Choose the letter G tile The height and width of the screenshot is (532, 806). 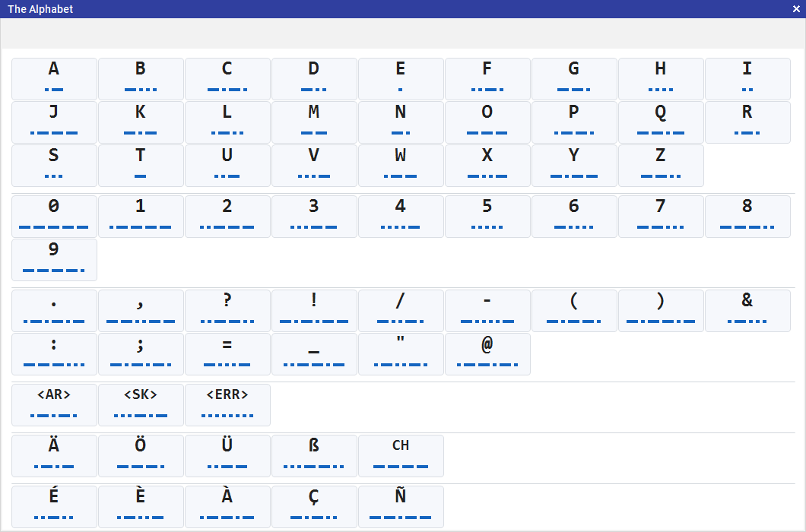click(x=574, y=78)
